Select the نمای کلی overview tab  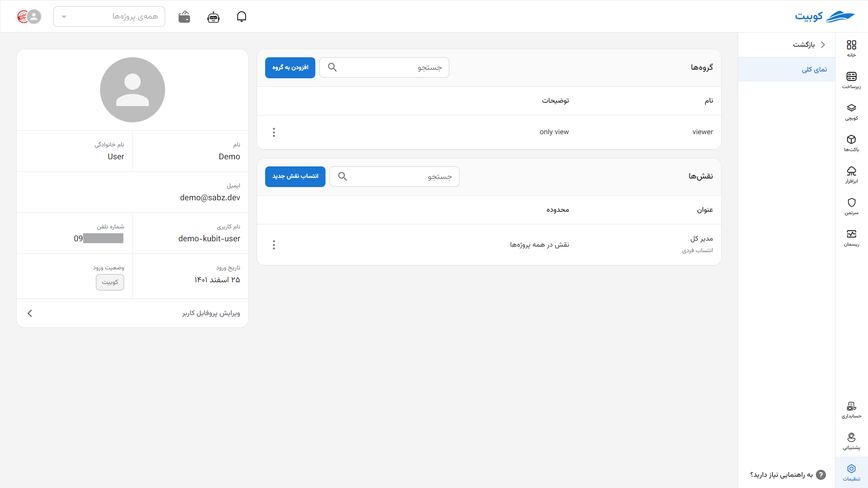(787, 69)
